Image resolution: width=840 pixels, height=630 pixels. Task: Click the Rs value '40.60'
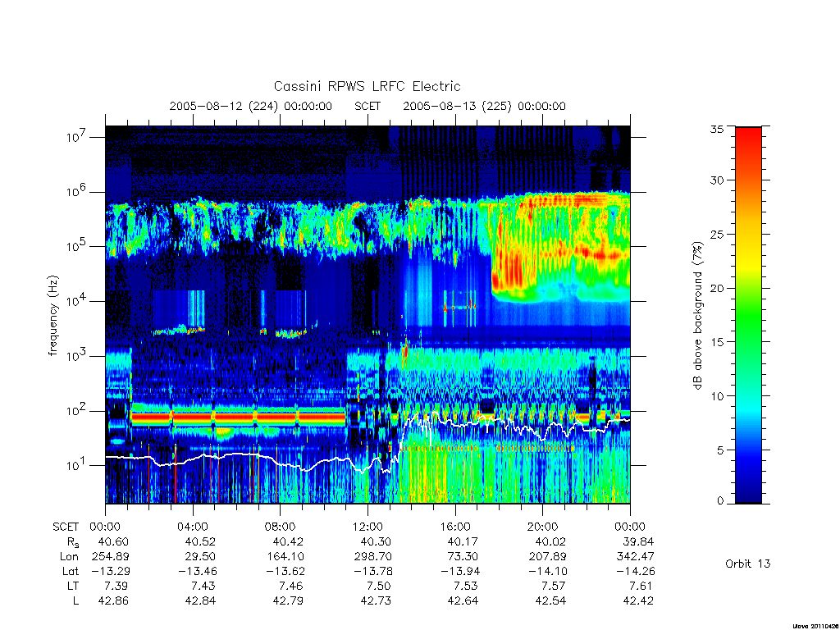pyautogui.click(x=113, y=541)
